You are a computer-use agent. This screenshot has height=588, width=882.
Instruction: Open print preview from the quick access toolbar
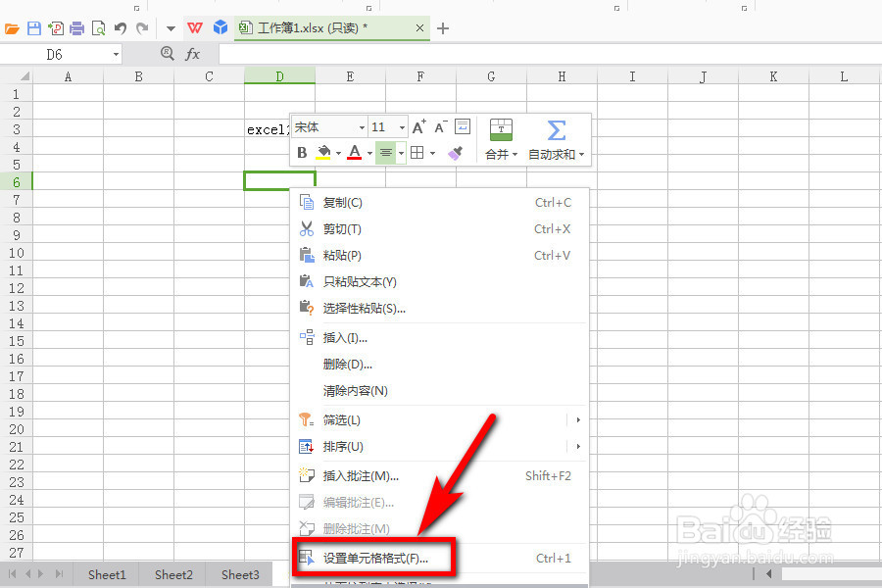click(98, 26)
